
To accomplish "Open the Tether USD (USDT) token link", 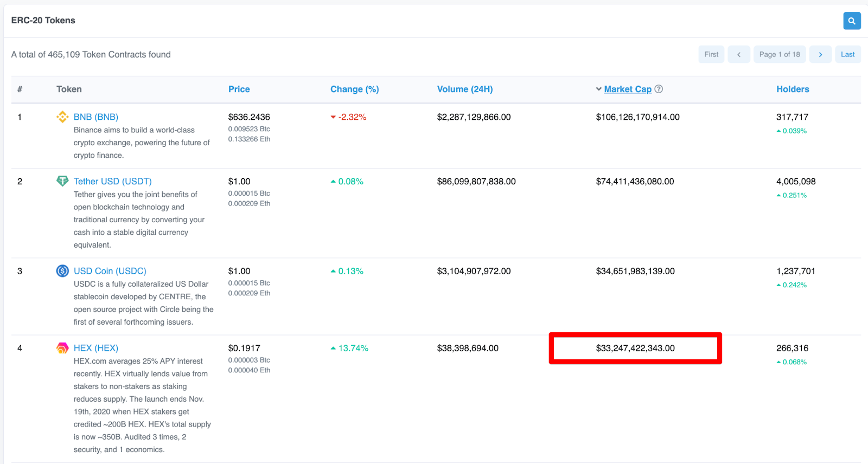I will coord(113,182).
